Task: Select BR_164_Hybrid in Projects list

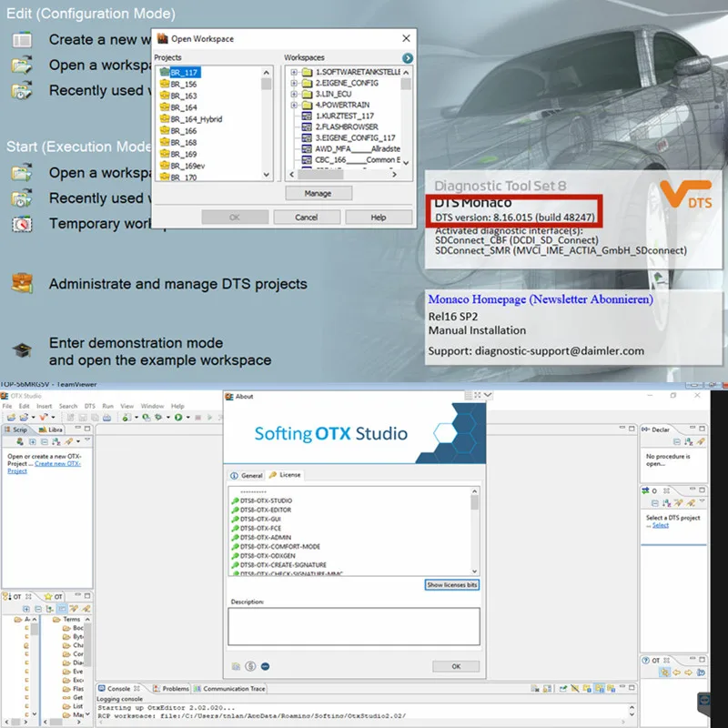Action: click(x=191, y=119)
